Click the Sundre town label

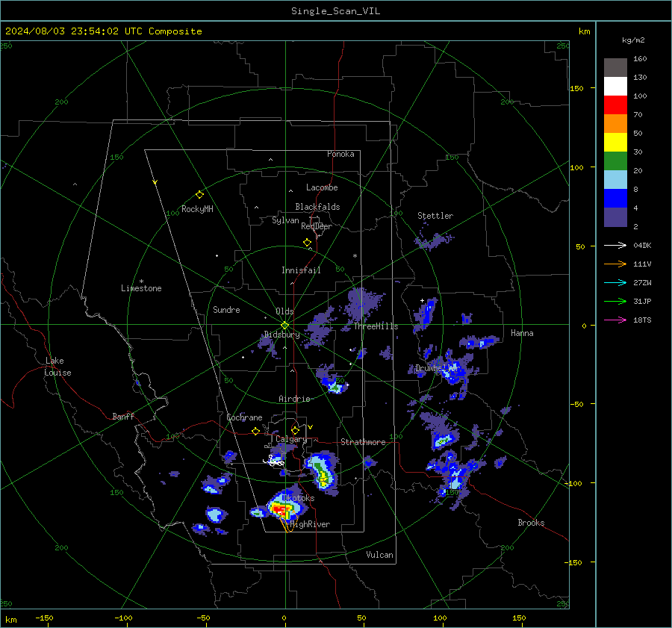[226, 310]
